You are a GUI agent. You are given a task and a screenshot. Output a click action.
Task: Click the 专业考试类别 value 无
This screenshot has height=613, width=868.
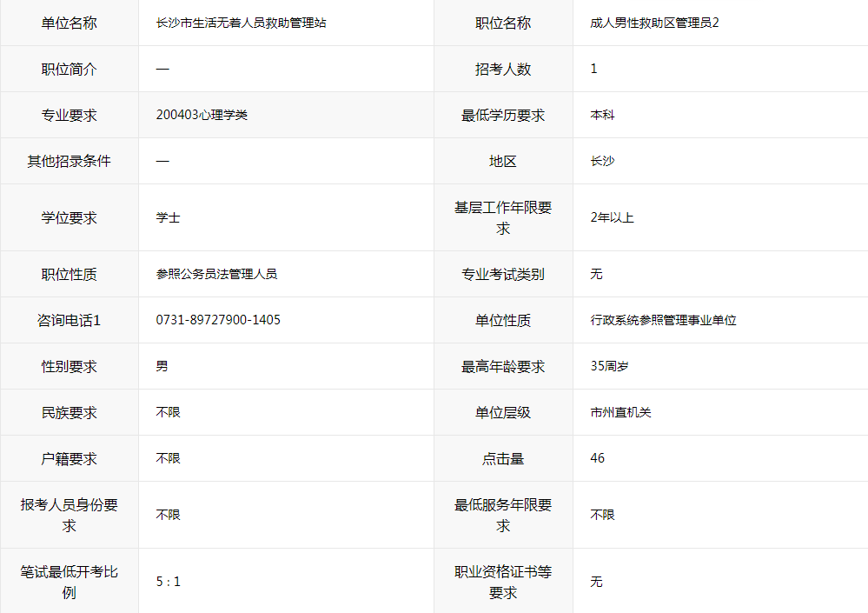tap(596, 274)
